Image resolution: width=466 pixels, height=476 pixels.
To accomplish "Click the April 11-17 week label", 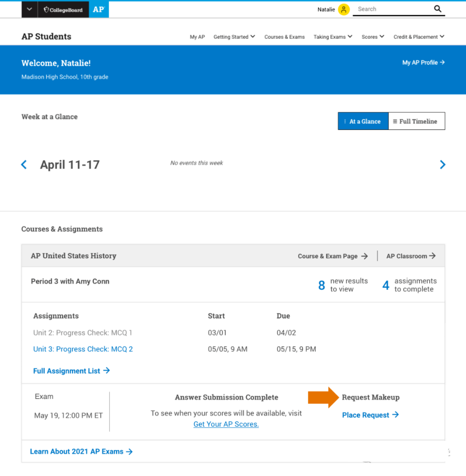I will (x=70, y=165).
